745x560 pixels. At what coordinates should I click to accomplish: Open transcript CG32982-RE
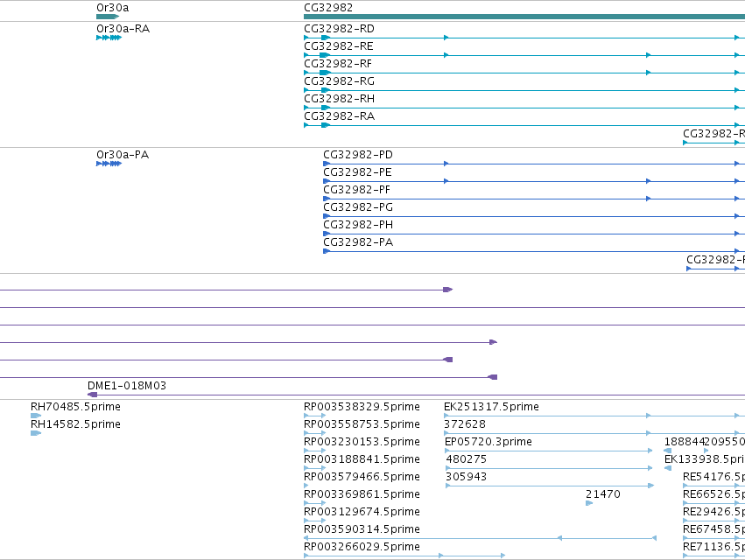[339, 46]
